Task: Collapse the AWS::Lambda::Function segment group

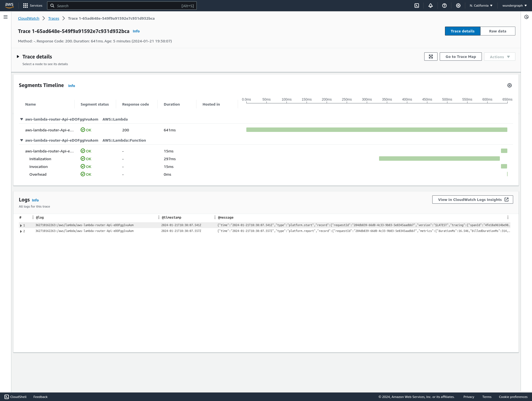Action: click(22, 140)
